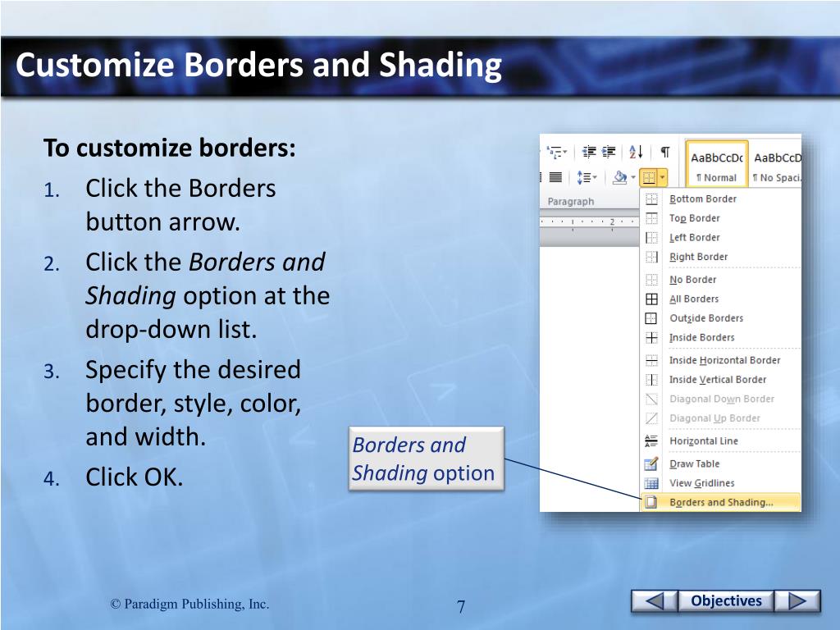Click the Objectives button
This screenshot has height=630, width=840.
click(x=726, y=600)
